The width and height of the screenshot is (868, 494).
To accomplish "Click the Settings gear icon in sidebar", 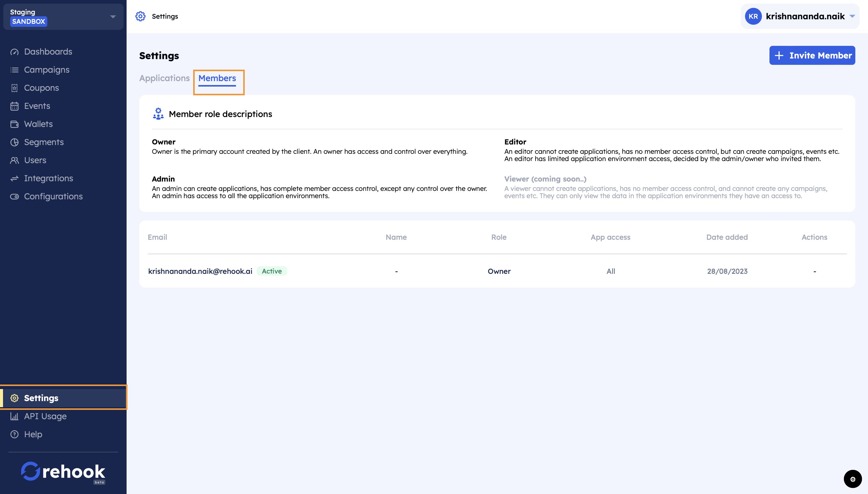I will 14,398.
